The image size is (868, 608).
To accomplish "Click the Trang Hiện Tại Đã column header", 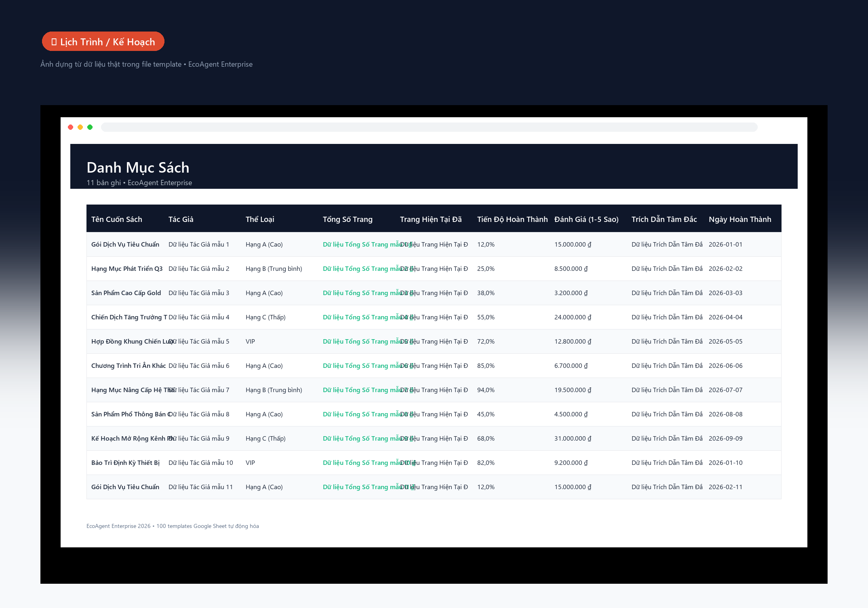I will [x=431, y=219].
